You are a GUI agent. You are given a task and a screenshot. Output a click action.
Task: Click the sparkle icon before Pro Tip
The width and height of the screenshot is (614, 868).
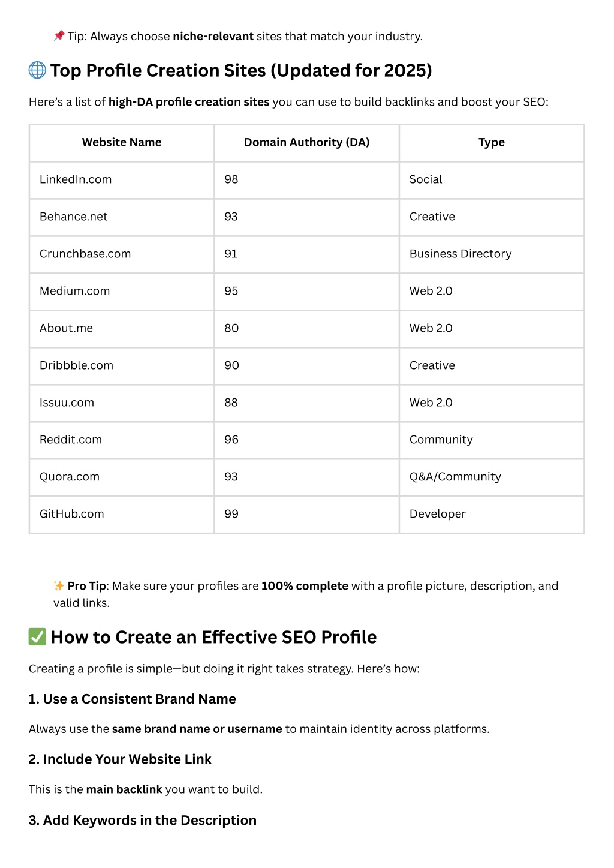pyautogui.click(x=59, y=585)
